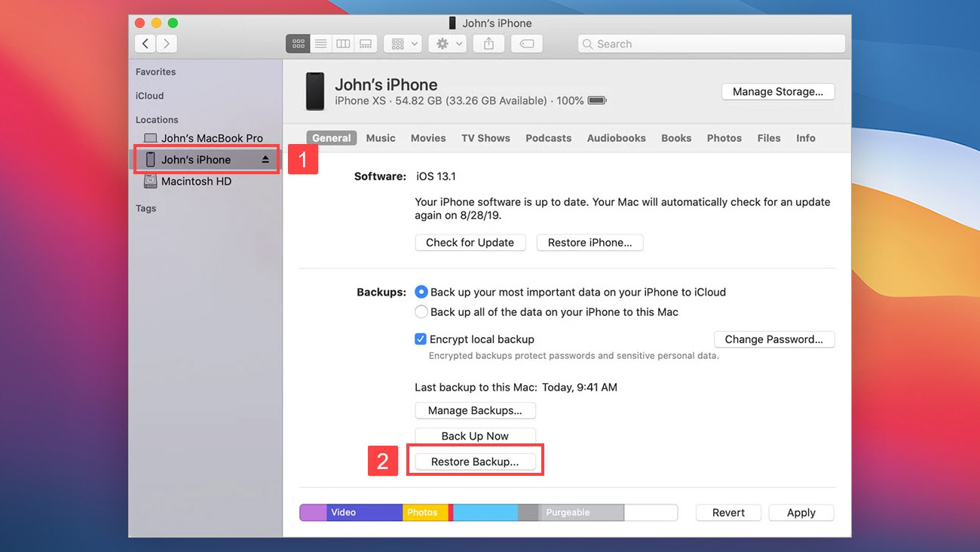Screen dimensions: 980x552
Task: Click the Edit Tags toolbar icon
Action: (x=527, y=44)
